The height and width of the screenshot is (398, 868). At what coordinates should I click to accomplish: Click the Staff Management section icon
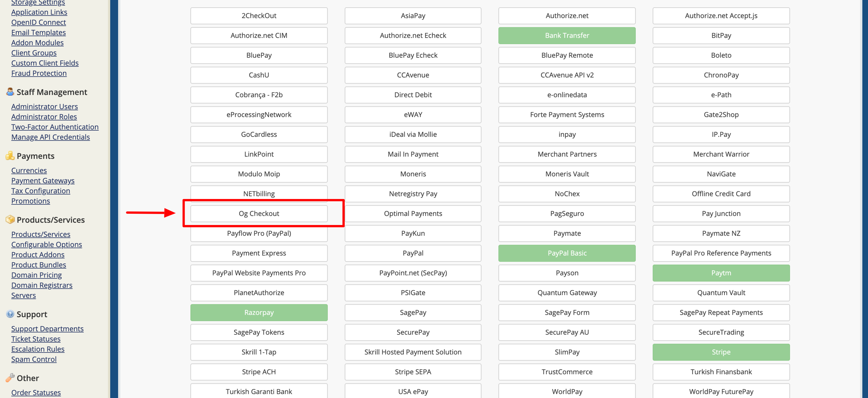(x=10, y=92)
